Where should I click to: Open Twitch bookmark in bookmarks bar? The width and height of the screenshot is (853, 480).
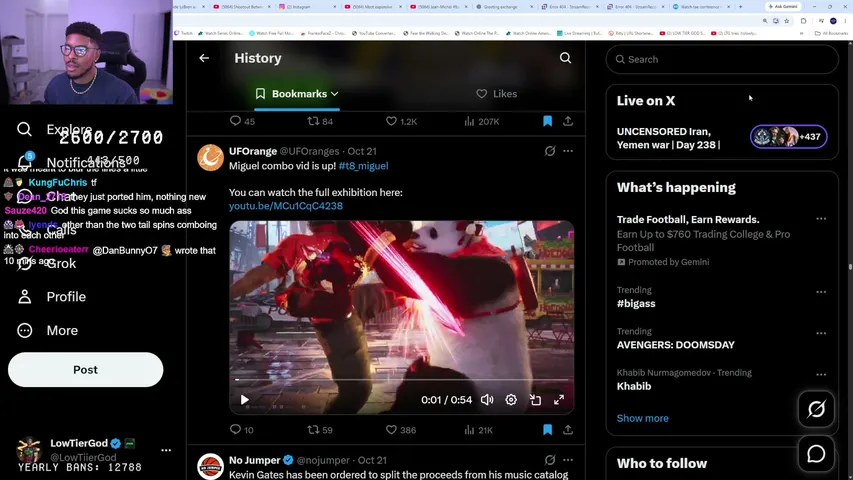[x=183, y=33]
